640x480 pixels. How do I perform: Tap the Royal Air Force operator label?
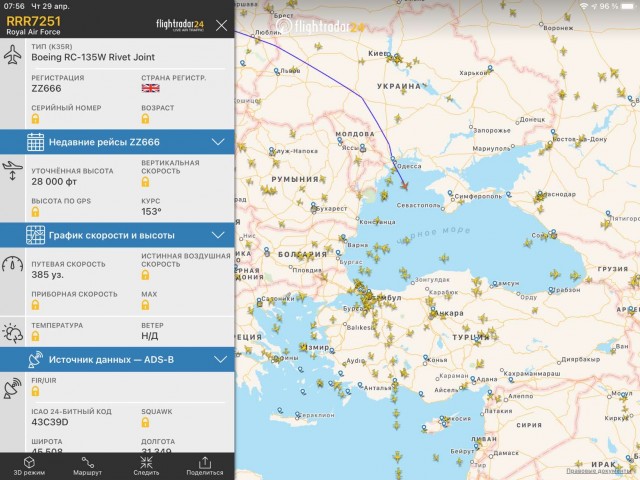pyautogui.click(x=33, y=32)
